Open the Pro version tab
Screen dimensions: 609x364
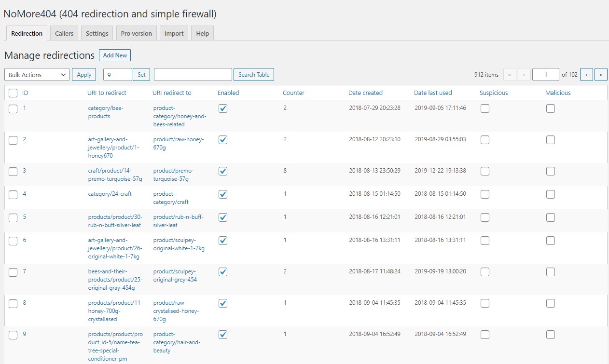[x=136, y=33]
